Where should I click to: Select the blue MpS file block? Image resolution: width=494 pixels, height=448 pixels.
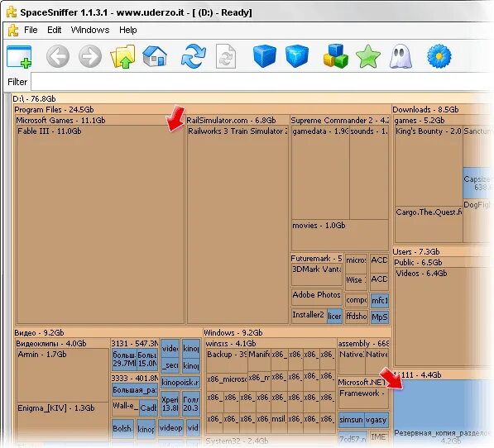tap(380, 317)
